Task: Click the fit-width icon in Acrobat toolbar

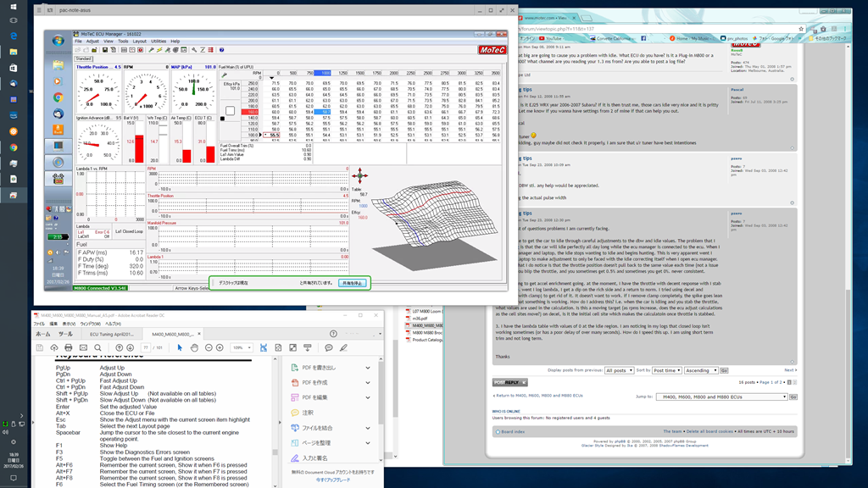Action: [x=264, y=348]
